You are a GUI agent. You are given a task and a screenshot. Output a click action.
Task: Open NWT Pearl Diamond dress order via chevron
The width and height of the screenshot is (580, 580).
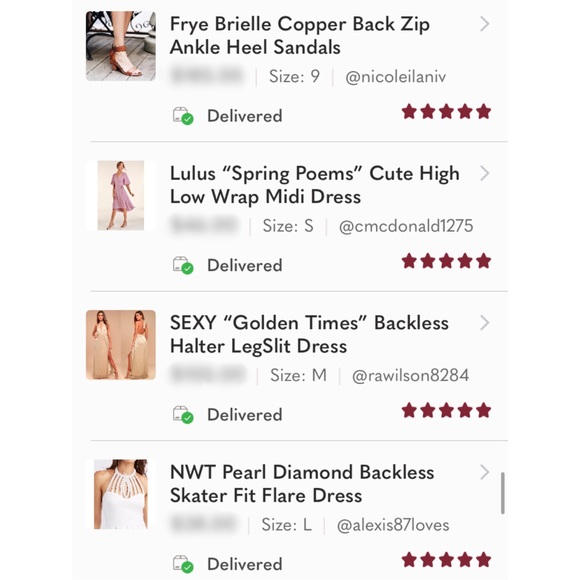click(x=485, y=472)
